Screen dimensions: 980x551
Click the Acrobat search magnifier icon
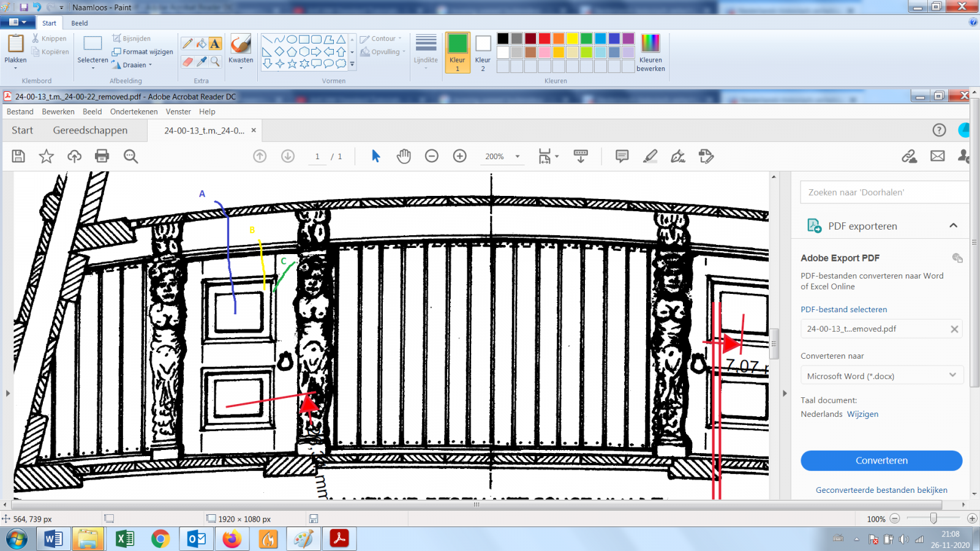(130, 156)
